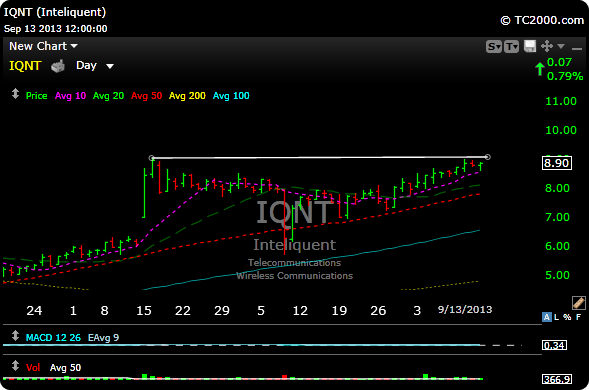Click the price pane up-down arrow icon

[x=15, y=94]
